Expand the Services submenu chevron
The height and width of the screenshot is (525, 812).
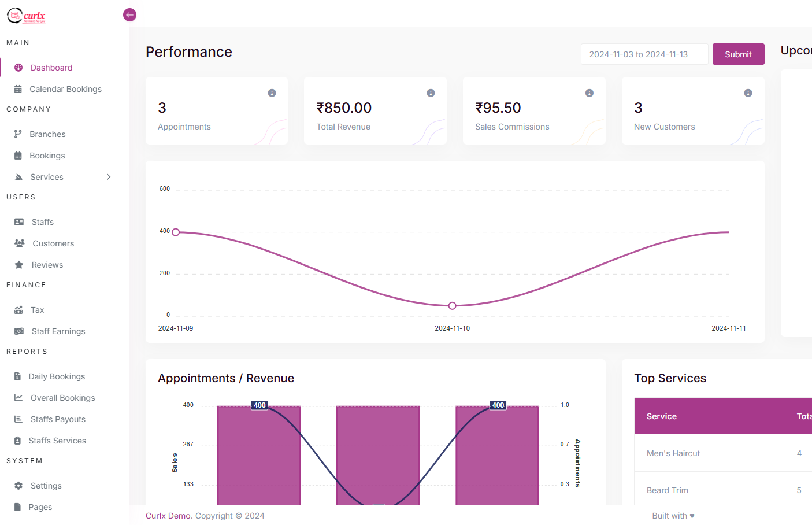pyautogui.click(x=109, y=177)
